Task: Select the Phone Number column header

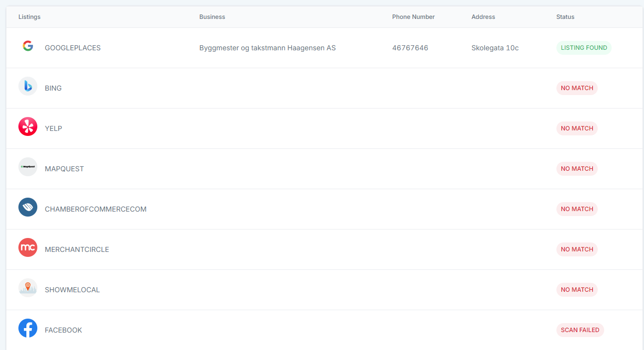Action: click(413, 17)
